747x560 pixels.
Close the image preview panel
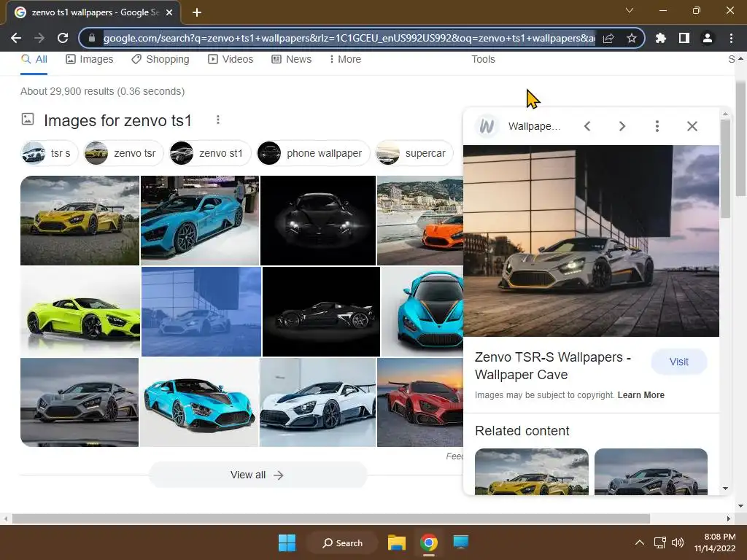692,126
